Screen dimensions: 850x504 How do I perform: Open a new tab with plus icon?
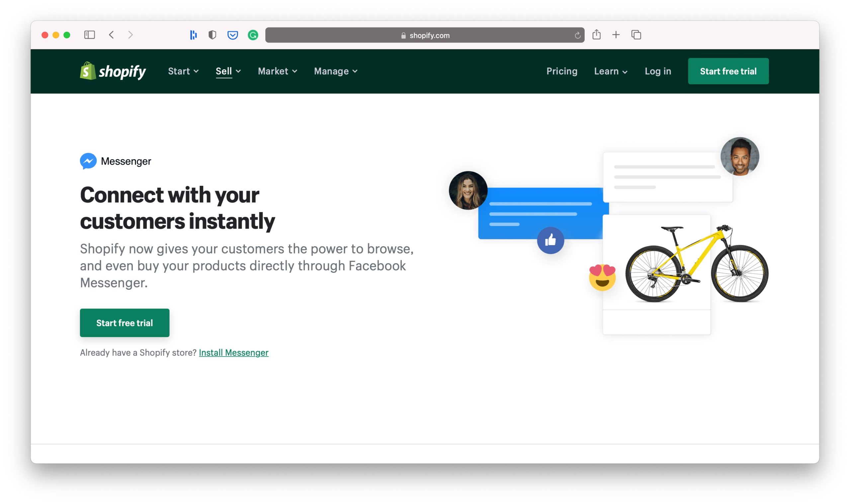click(616, 35)
